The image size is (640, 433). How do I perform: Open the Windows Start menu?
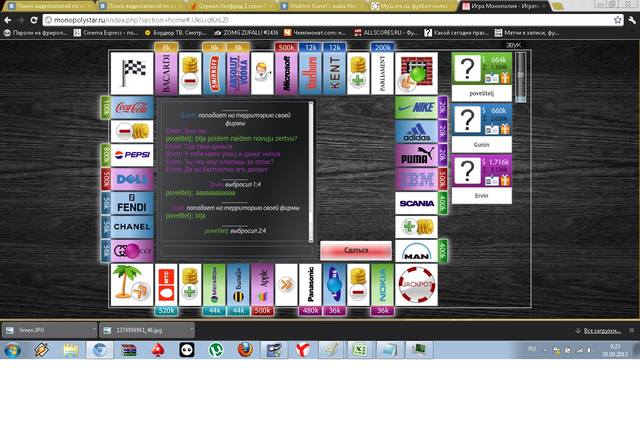pos(13,350)
